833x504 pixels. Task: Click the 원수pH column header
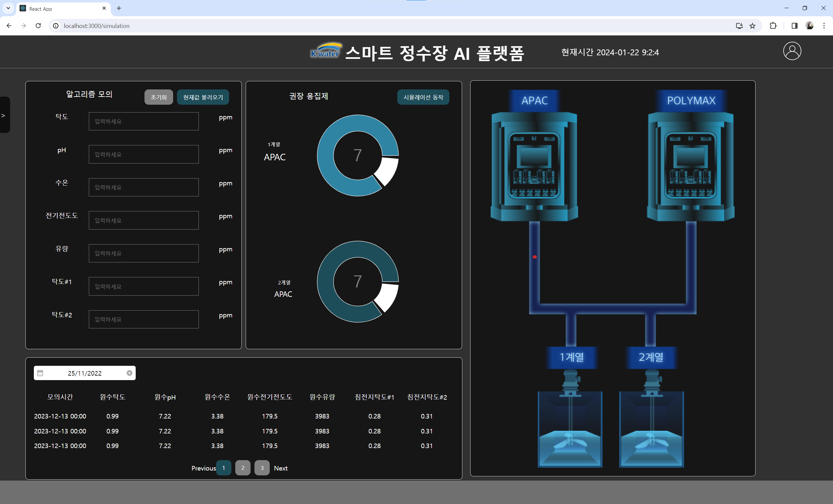point(165,397)
